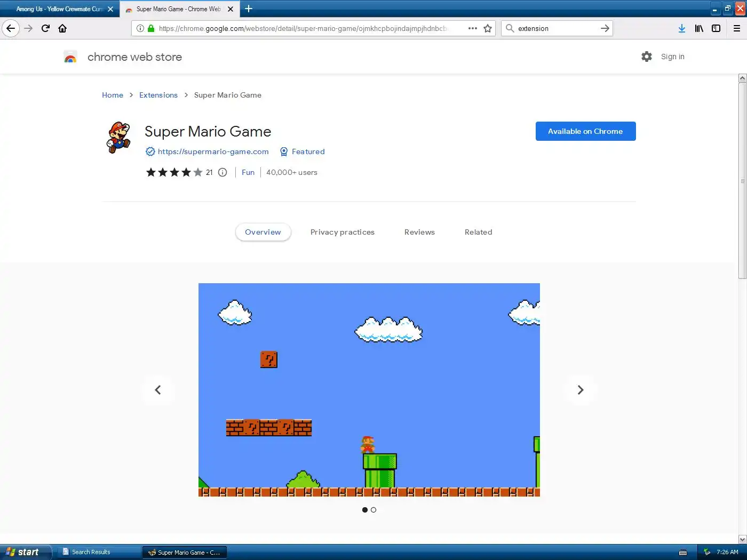Show next screenshot in carousel
The width and height of the screenshot is (747, 560).
(581, 390)
